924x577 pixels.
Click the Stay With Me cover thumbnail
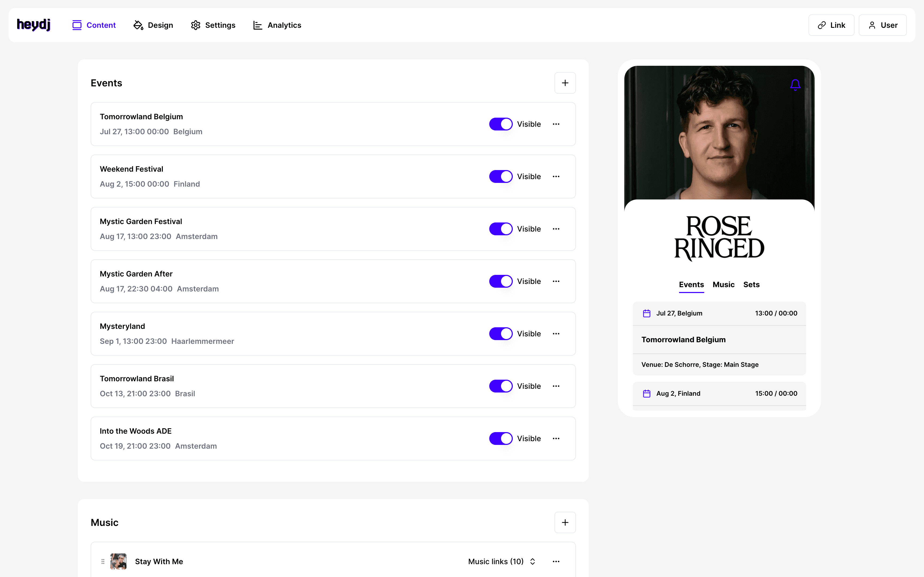pos(118,561)
